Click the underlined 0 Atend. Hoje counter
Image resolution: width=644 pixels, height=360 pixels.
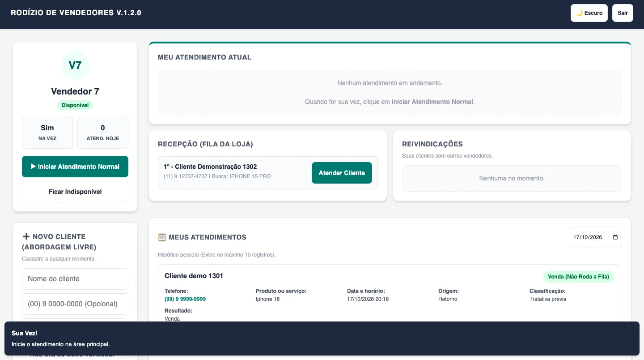[103, 128]
